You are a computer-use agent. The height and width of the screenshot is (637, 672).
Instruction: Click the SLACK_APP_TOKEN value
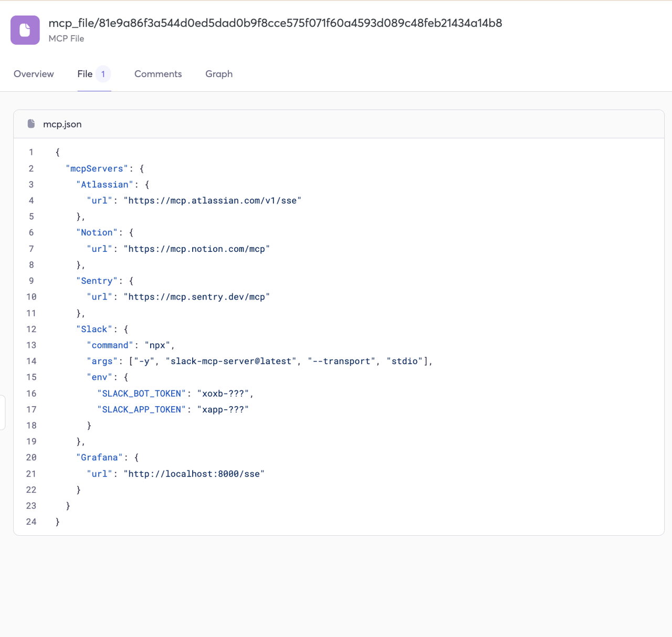pyautogui.click(x=223, y=409)
